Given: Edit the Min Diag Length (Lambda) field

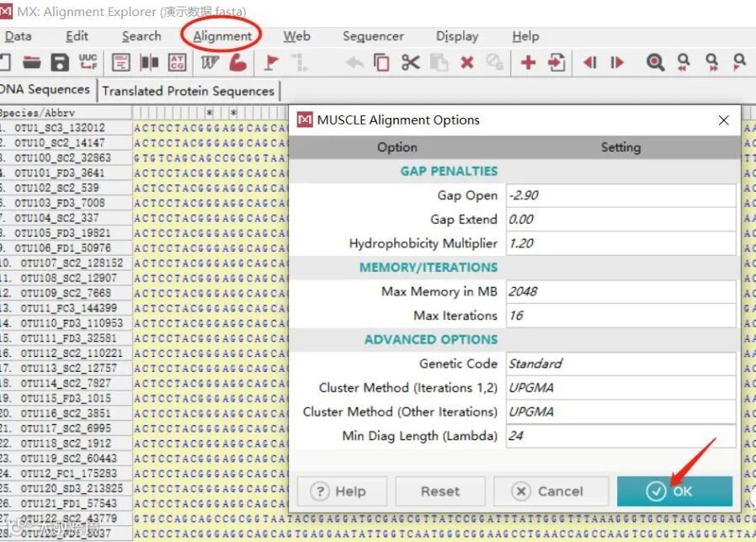Looking at the screenshot, I should [x=621, y=436].
